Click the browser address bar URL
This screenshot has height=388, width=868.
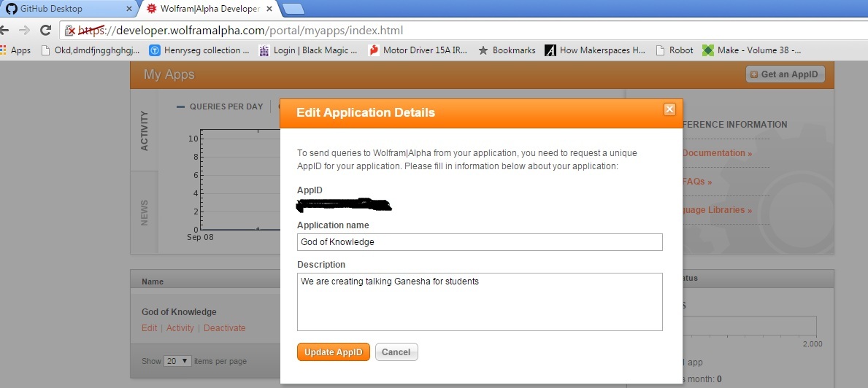241,31
